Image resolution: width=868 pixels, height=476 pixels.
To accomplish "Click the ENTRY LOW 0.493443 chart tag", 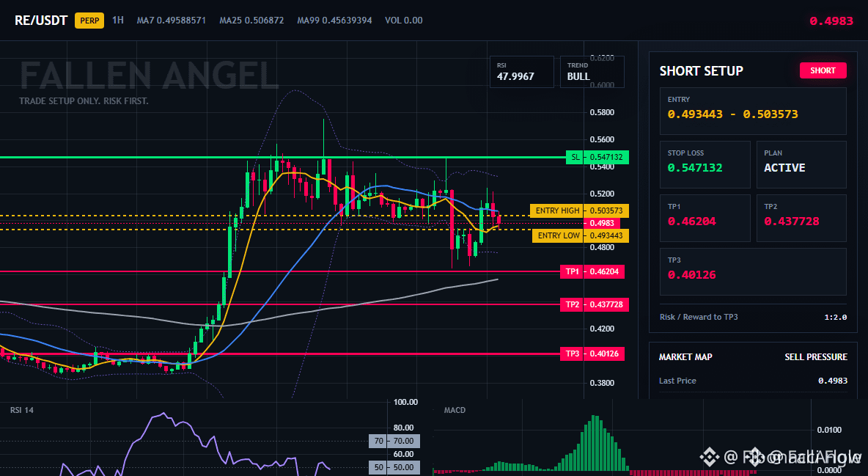I will coord(581,235).
